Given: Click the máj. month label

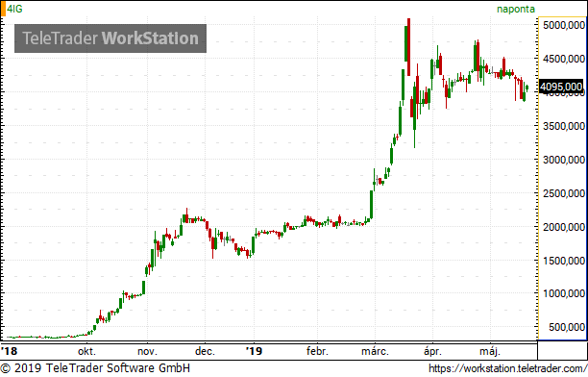Looking at the screenshot, I should coord(490,351).
